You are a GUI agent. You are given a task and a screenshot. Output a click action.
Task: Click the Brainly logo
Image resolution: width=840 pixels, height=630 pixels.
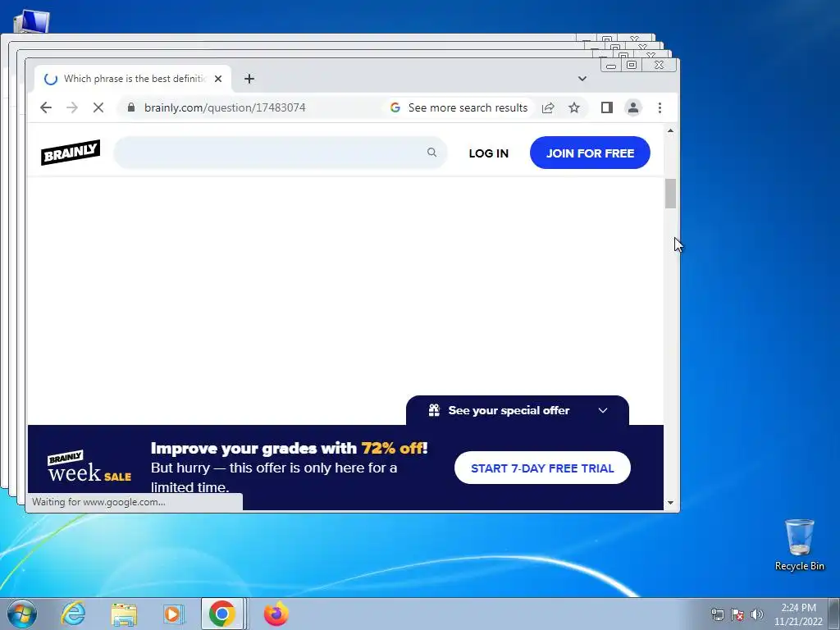pos(71,153)
